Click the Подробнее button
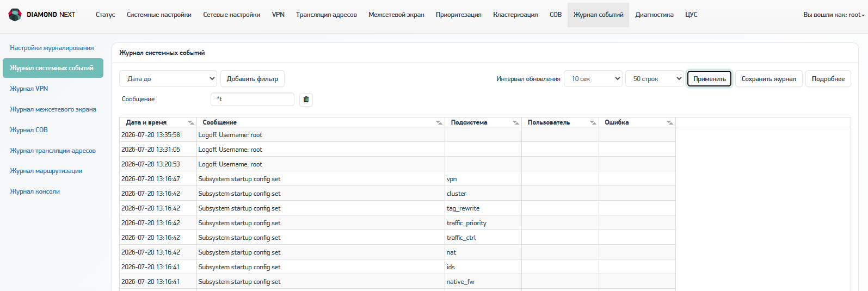 (x=828, y=79)
